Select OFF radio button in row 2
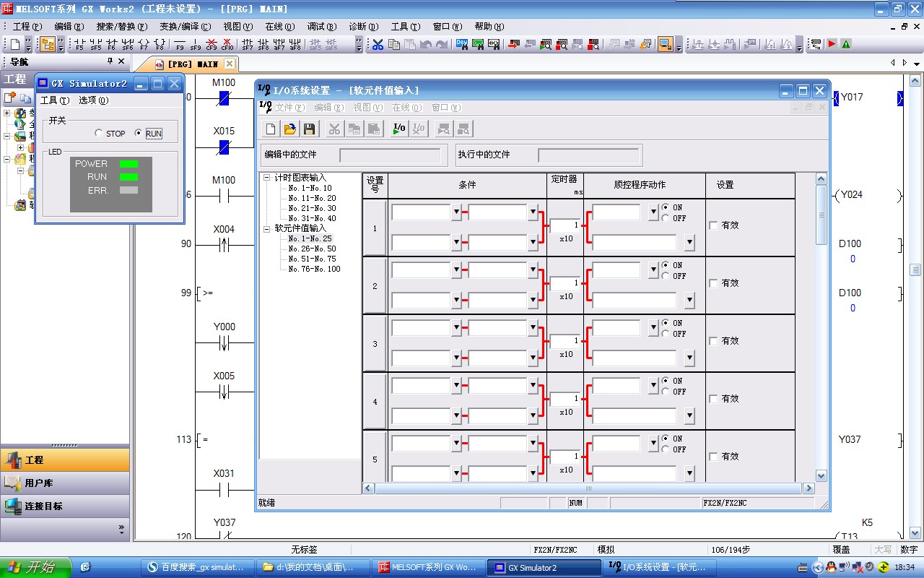The image size is (924, 578). point(666,276)
